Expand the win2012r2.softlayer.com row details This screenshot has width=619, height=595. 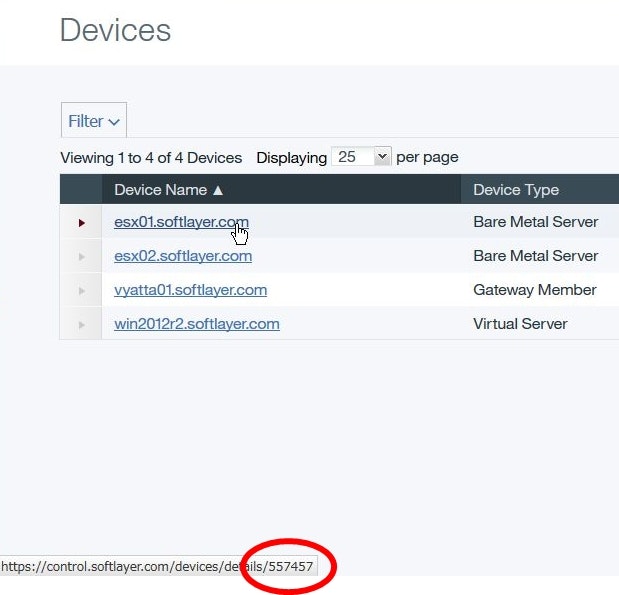[x=82, y=325]
